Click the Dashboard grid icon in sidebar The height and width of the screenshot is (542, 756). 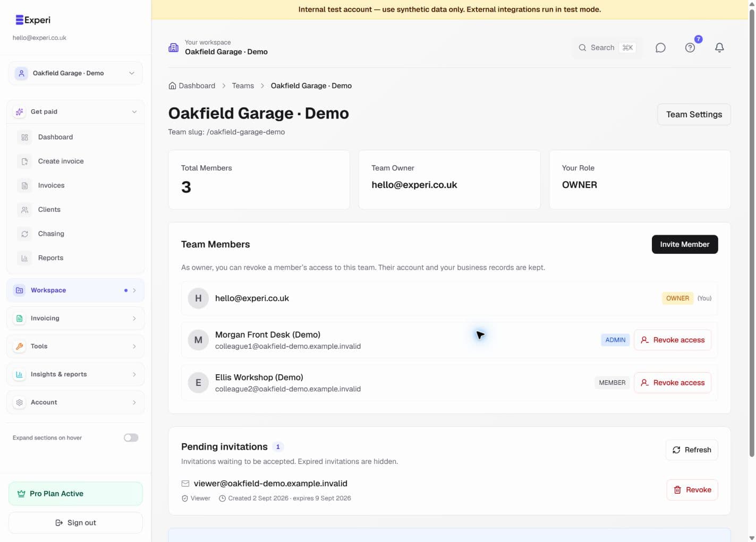click(x=24, y=137)
